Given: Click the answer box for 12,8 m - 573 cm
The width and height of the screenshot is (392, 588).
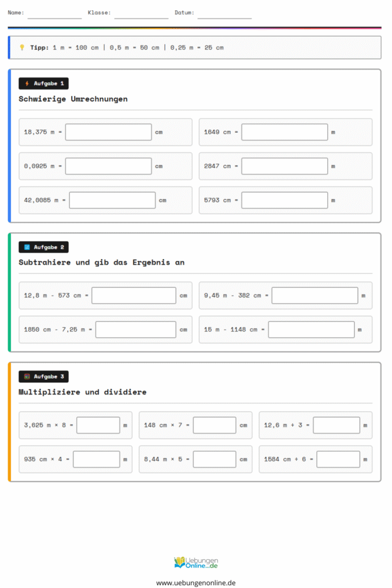Looking at the screenshot, I should [x=134, y=296].
